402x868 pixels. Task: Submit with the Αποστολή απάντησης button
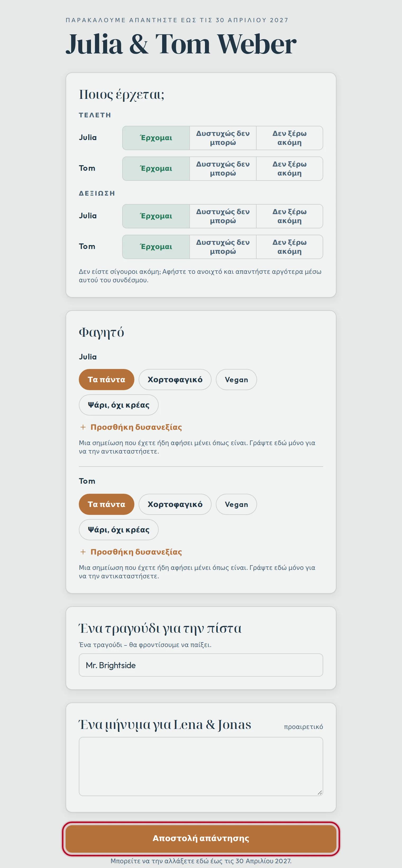coord(201,838)
